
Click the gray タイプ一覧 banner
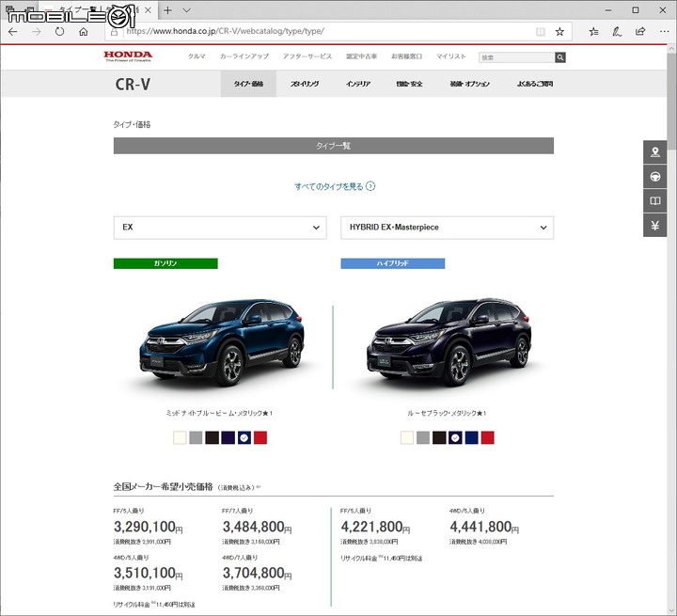point(333,146)
